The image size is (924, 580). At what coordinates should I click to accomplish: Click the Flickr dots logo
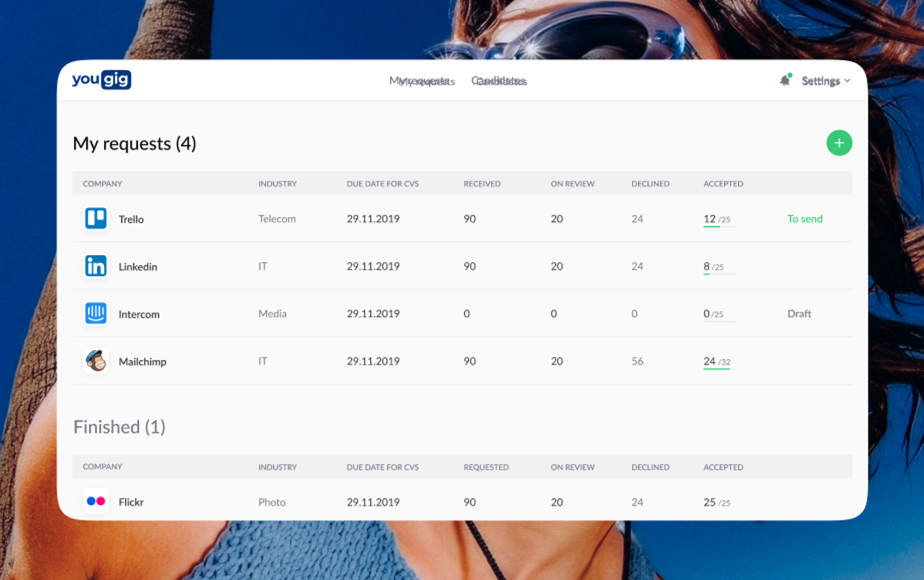click(96, 501)
